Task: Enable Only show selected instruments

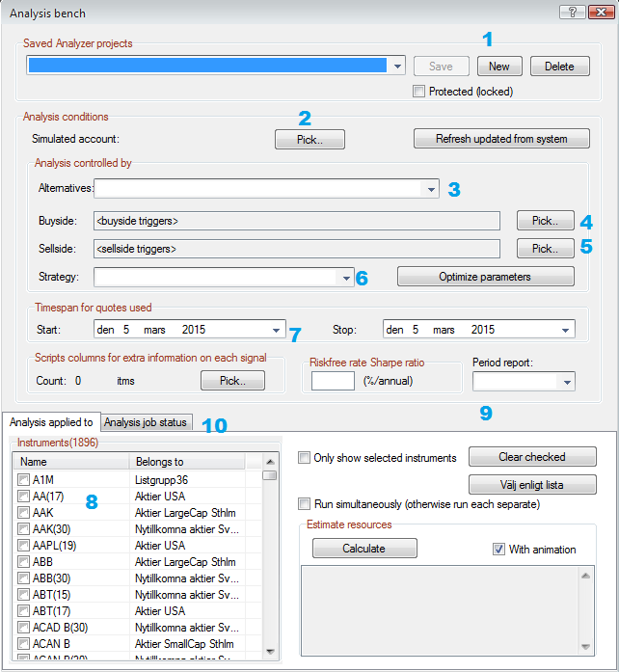Action: click(x=304, y=458)
